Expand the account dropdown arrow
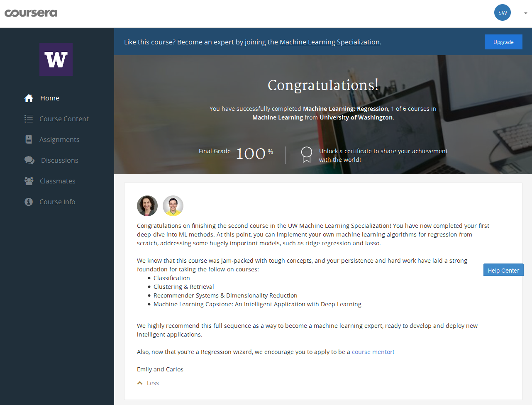Screen dimensions: 532x405 (x=525, y=13)
